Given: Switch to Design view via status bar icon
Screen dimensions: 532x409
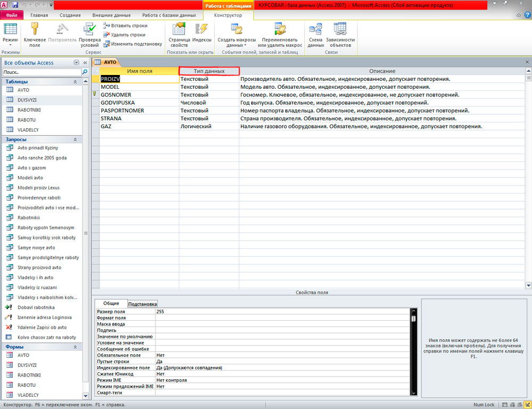Looking at the screenshot, I should point(528,405).
